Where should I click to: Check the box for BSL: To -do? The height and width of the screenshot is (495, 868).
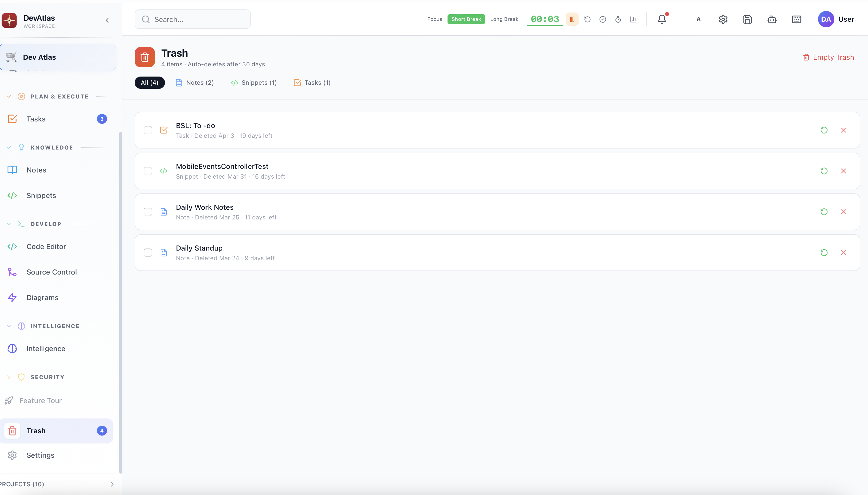148,130
